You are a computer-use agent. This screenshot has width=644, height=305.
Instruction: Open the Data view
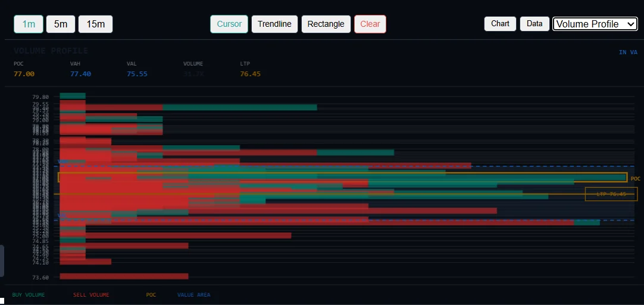pos(534,23)
